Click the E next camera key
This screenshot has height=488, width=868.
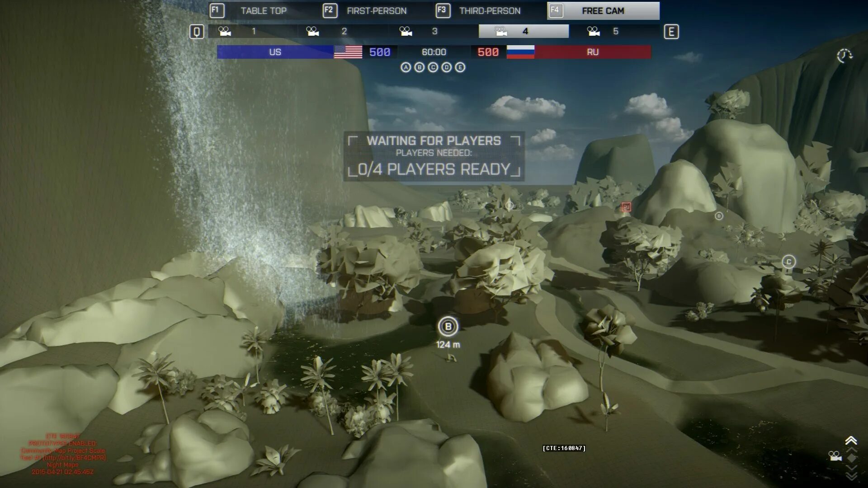(671, 32)
